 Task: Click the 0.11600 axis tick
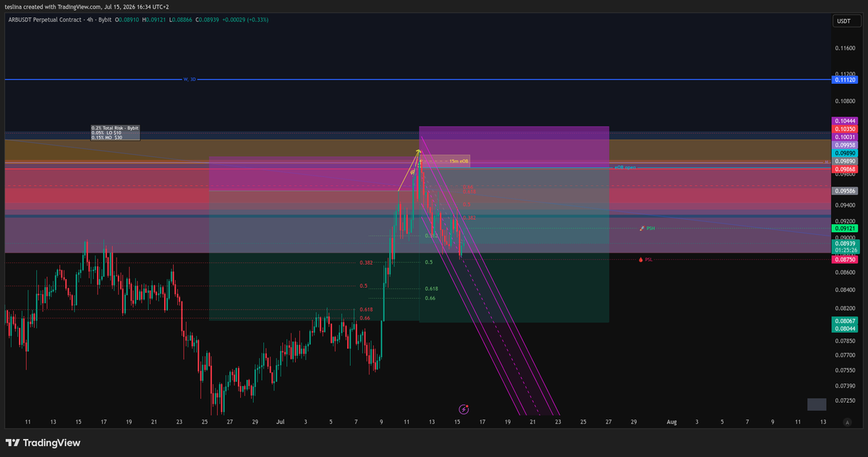point(845,48)
